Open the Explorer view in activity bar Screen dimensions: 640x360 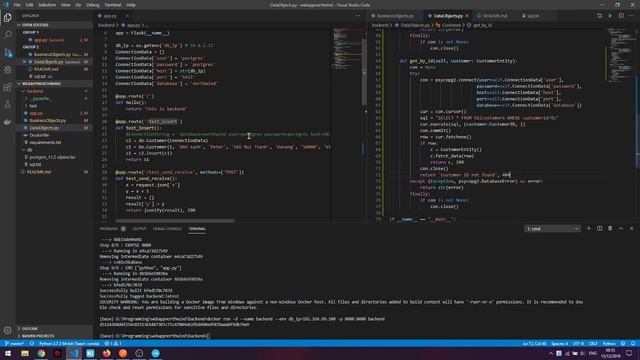(x=7, y=18)
